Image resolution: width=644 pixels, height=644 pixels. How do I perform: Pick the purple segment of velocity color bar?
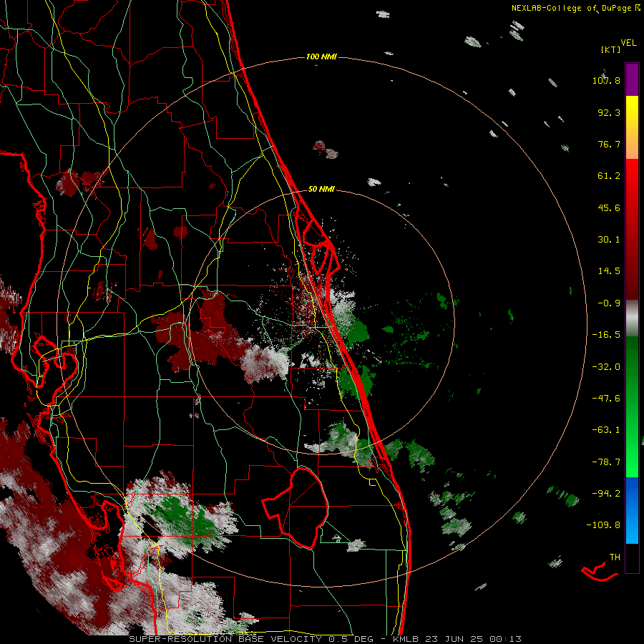tap(632, 79)
